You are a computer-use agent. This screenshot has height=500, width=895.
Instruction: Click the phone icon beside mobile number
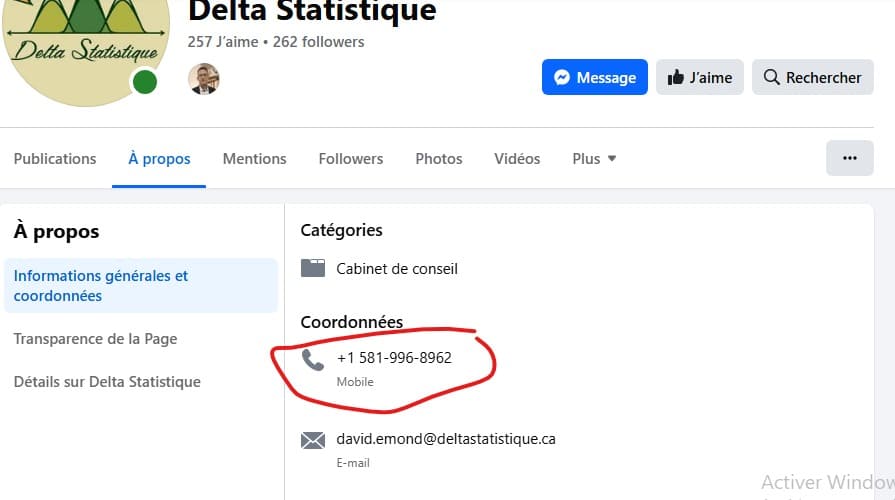tap(314, 360)
